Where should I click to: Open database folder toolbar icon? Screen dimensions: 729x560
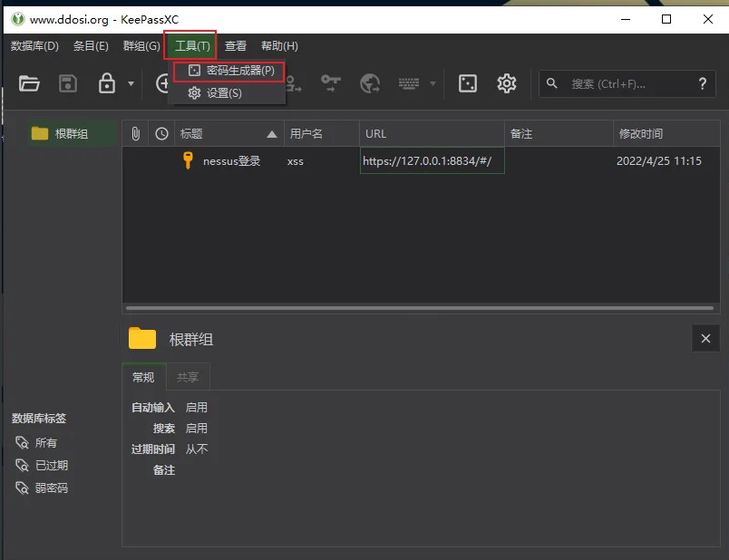(29, 83)
